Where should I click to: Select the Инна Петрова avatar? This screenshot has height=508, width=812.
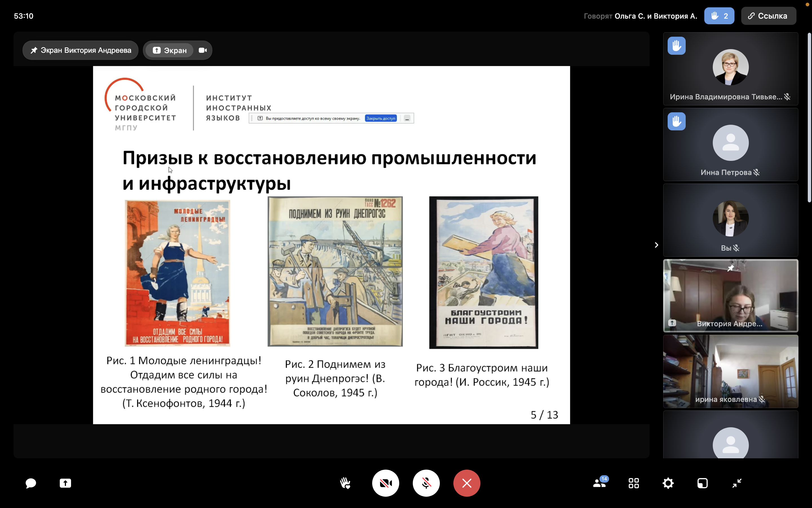tap(731, 143)
